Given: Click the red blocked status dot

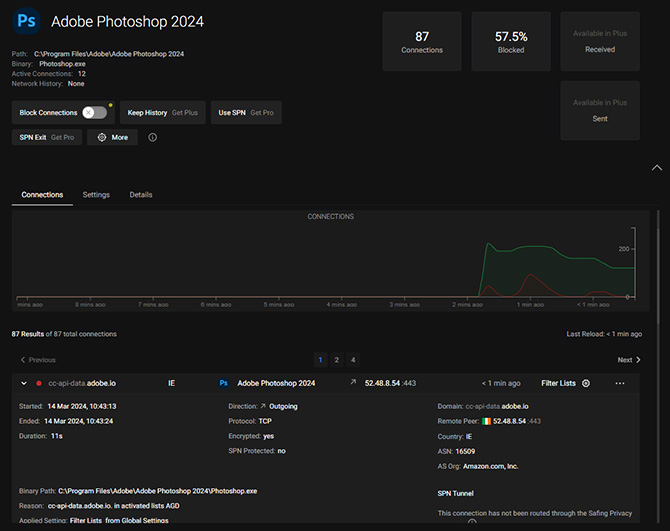Looking at the screenshot, I should 39,383.
